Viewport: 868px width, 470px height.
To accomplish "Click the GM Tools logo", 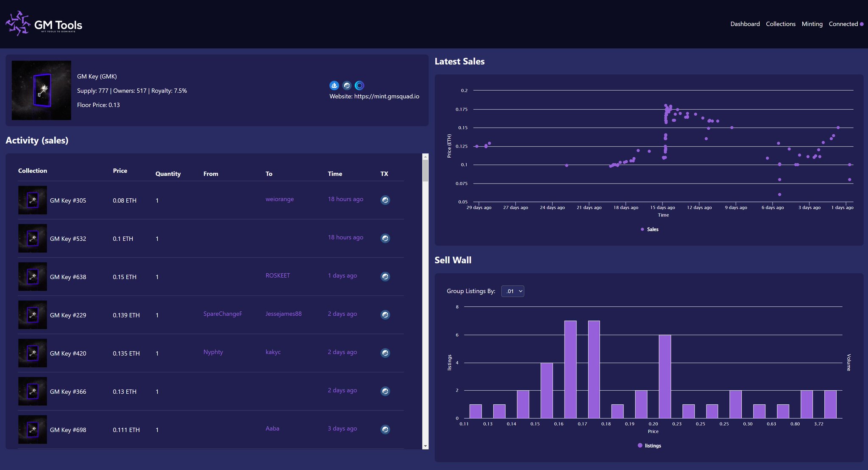I will 44,24.
